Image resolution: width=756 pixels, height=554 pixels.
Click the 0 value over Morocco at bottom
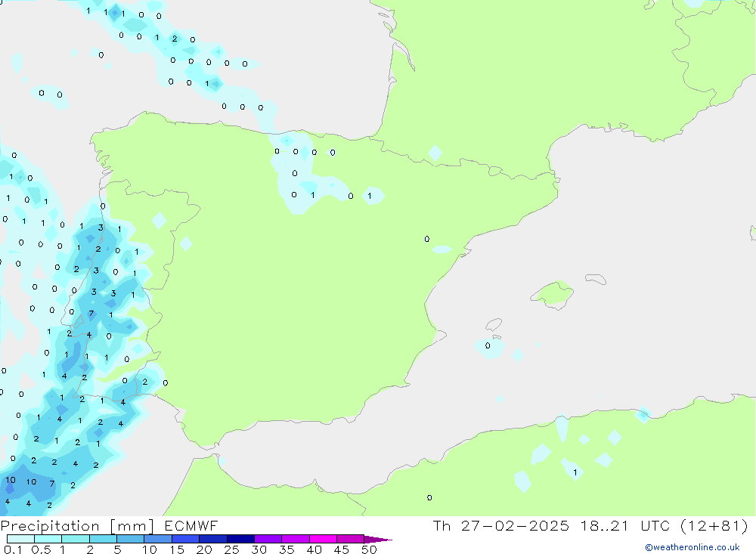429,497
